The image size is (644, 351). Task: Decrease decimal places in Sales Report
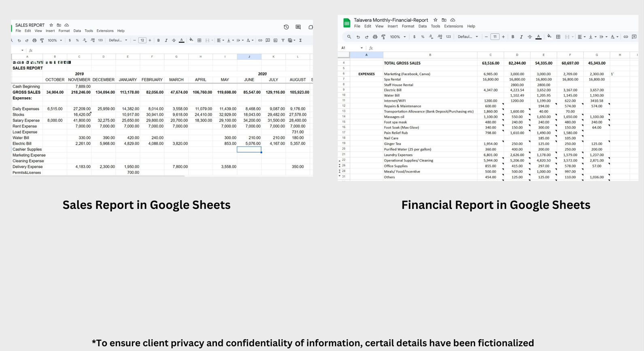point(85,40)
